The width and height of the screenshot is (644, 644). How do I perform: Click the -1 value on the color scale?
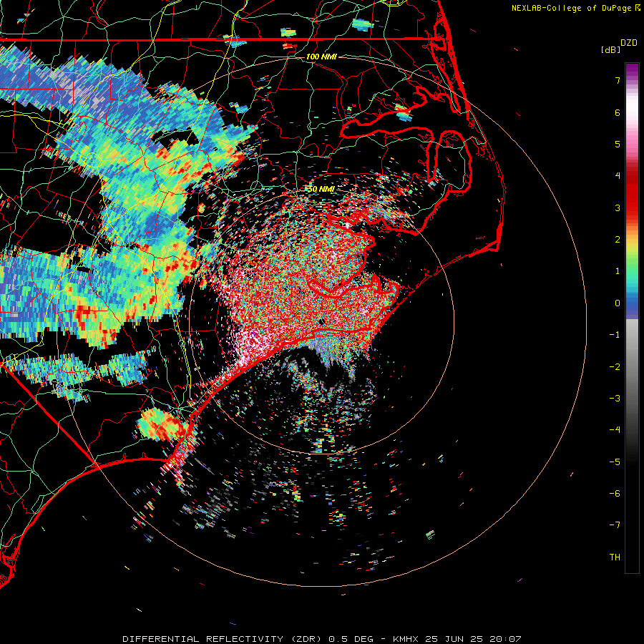615,335
